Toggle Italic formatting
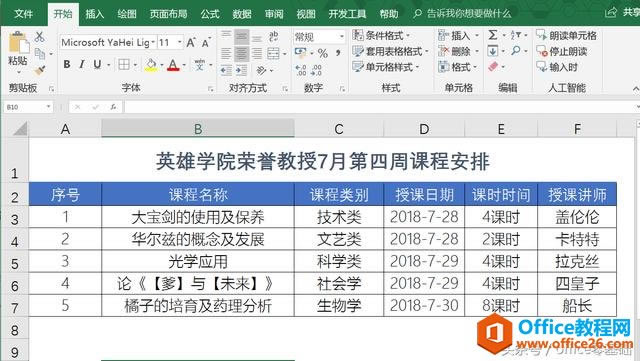Viewport: 640px width, 361px height. pyautogui.click(x=82, y=64)
